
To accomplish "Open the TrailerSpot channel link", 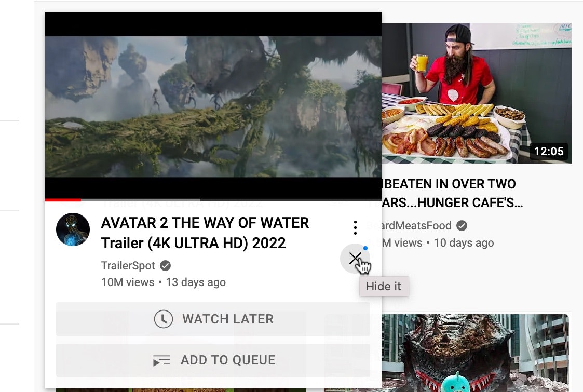I will (128, 265).
